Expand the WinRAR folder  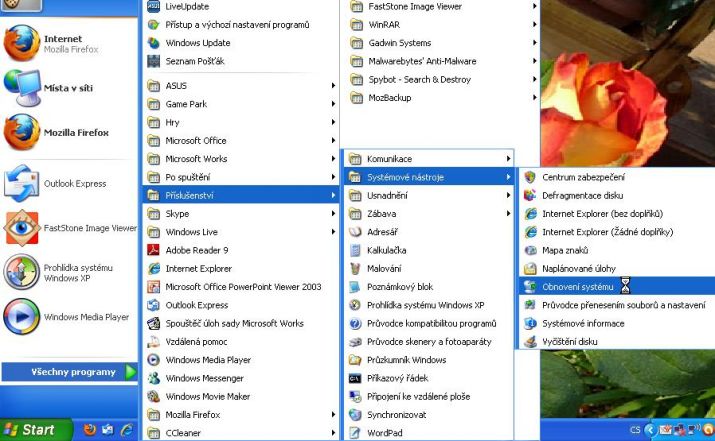442,25
